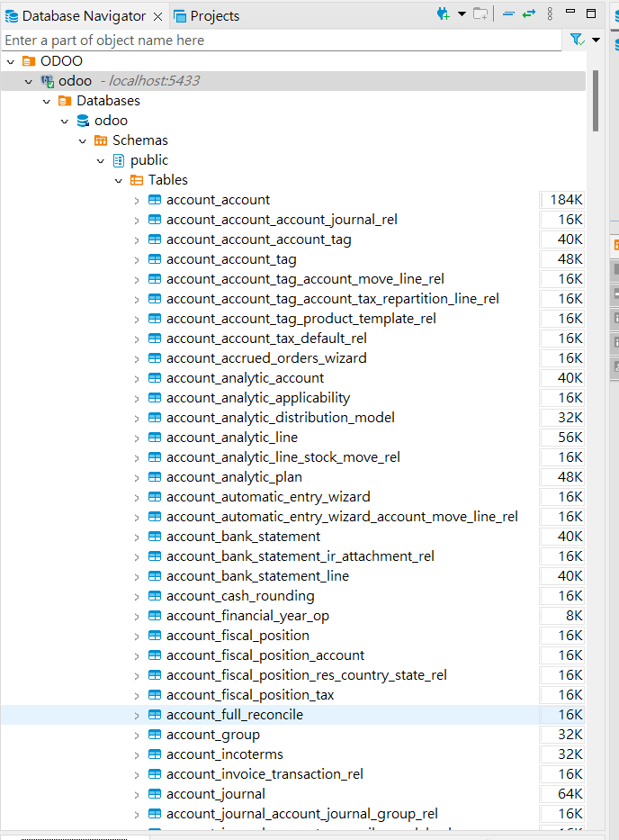The image size is (619, 840).
Task: Click the new database connection plug icon
Action: click(443, 14)
